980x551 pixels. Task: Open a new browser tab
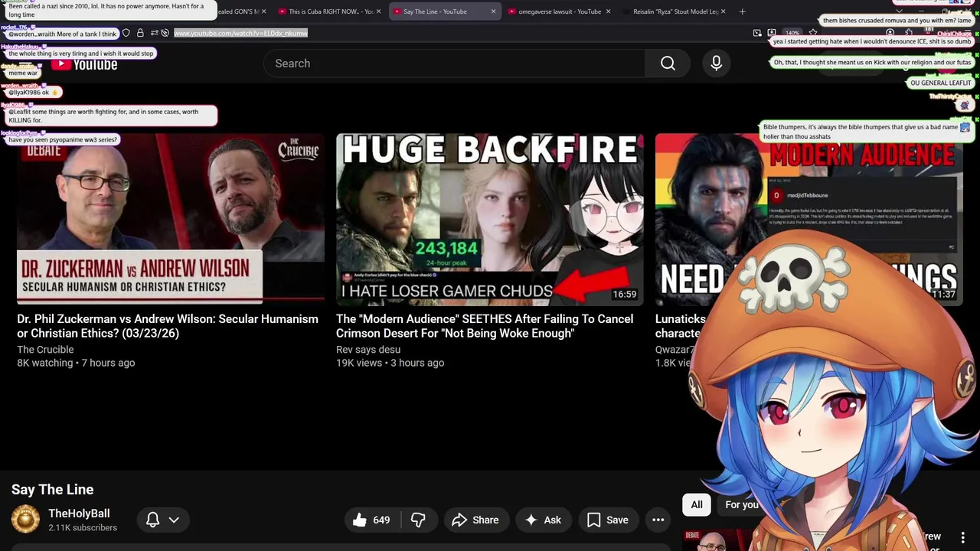742,11
